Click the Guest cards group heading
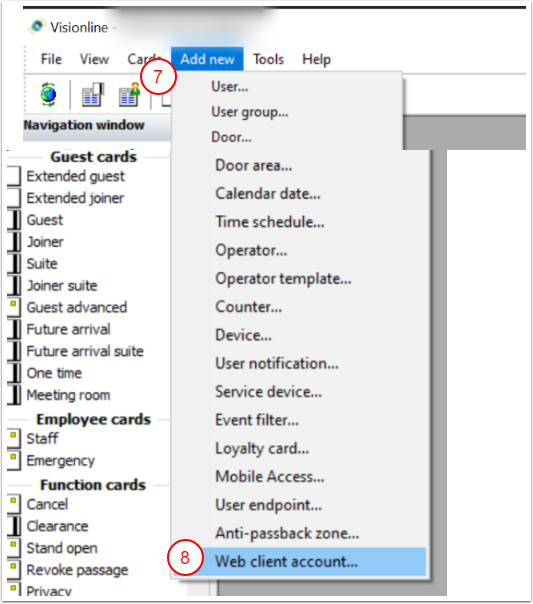The width and height of the screenshot is (533, 604). (x=94, y=157)
